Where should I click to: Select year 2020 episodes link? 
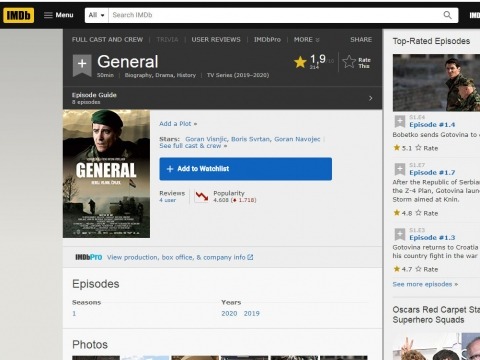click(x=229, y=313)
